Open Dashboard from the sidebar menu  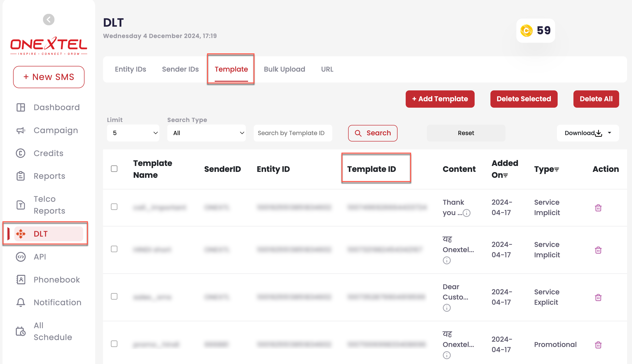(57, 107)
